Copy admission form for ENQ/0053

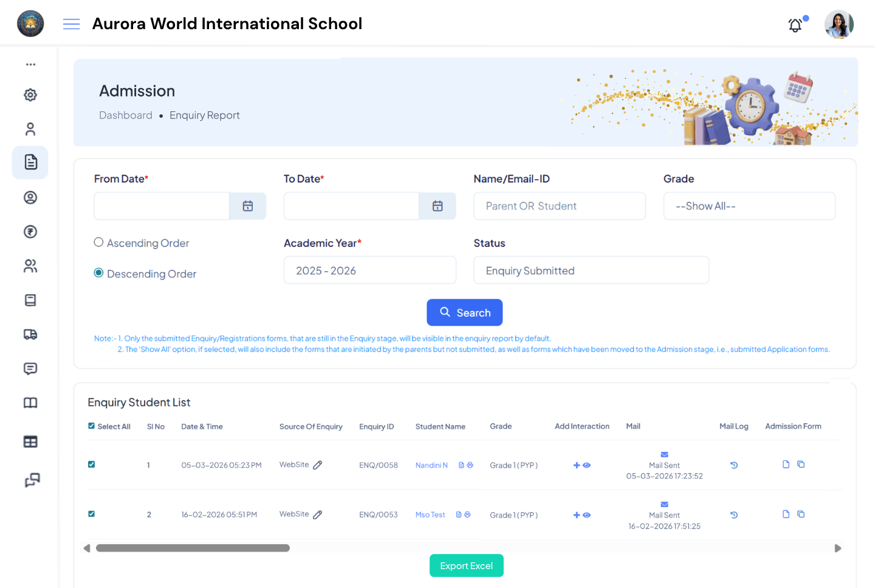(801, 513)
